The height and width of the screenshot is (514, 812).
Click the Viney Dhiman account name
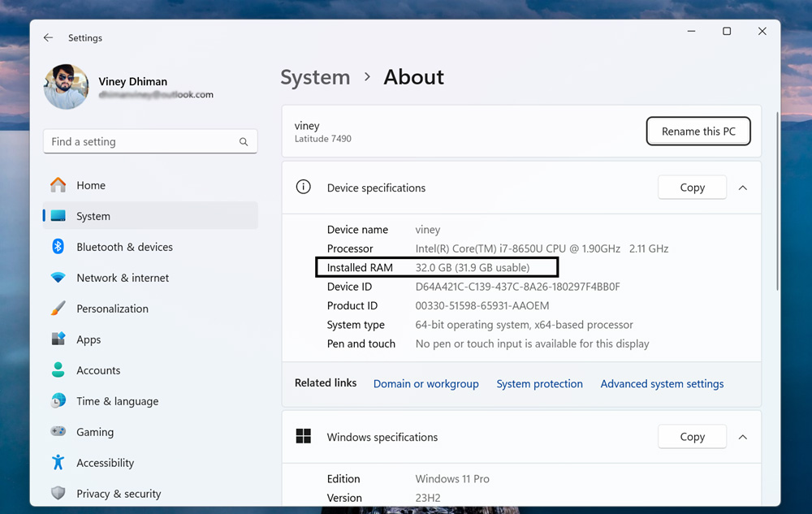coord(133,81)
